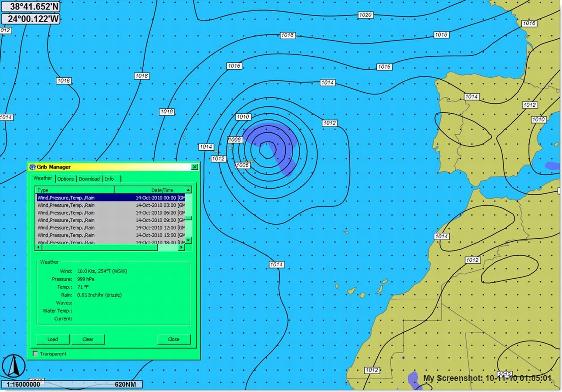This screenshot has width=562, height=392.
Task: Open the Download tab
Action: [89, 179]
